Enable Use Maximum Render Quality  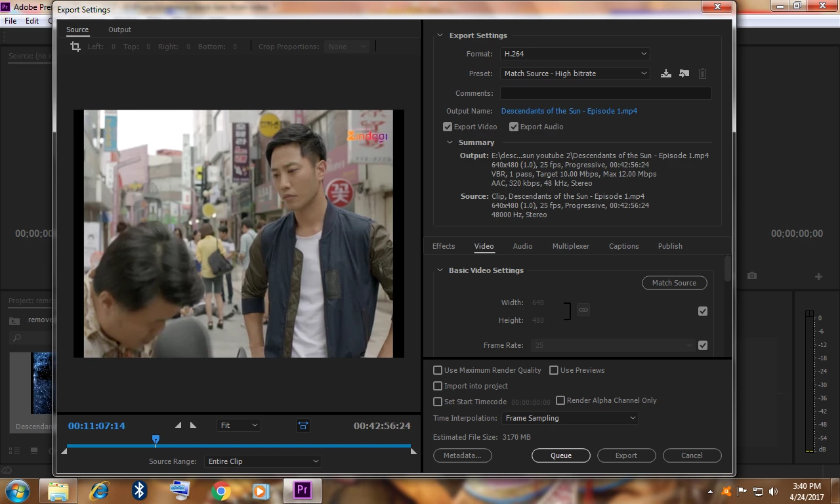[x=438, y=370]
